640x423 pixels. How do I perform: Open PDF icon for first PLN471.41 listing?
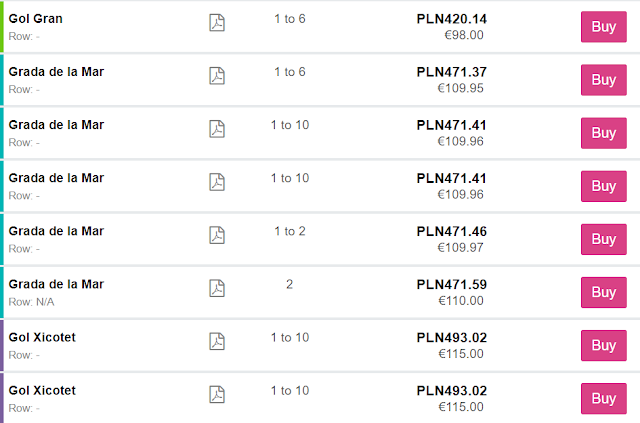coord(217,129)
